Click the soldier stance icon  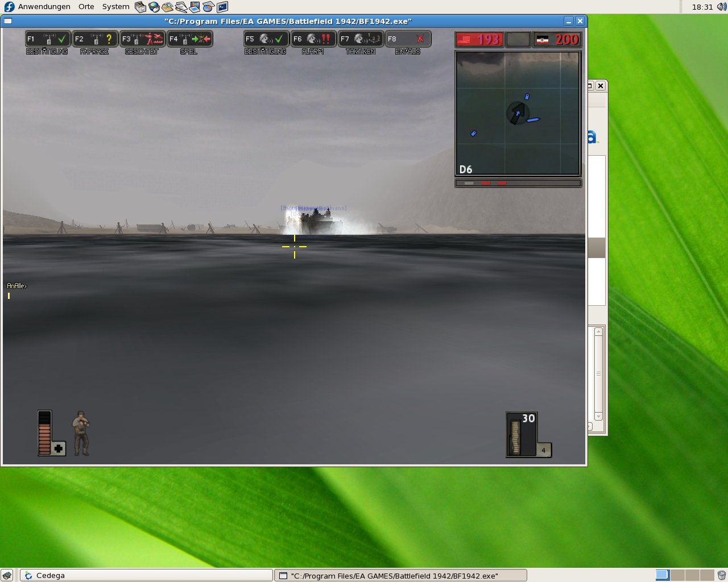pos(81,433)
